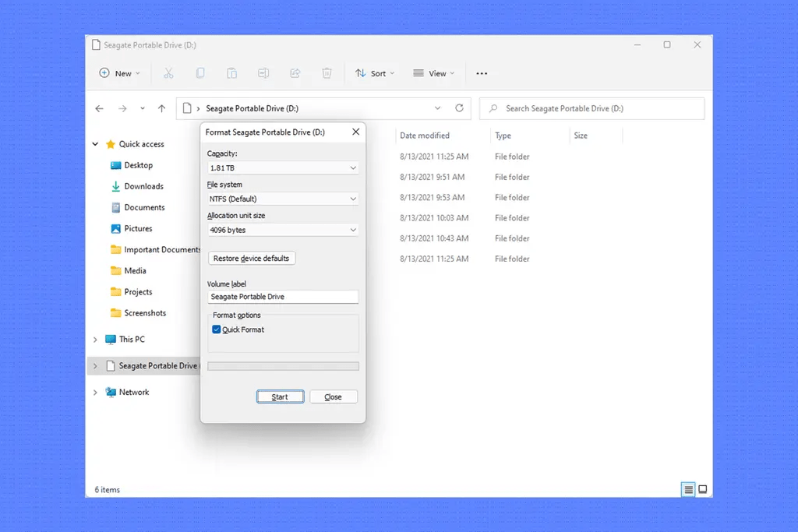798x532 pixels.
Task: Disable the Quick Format checkbox
Action: pos(216,329)
